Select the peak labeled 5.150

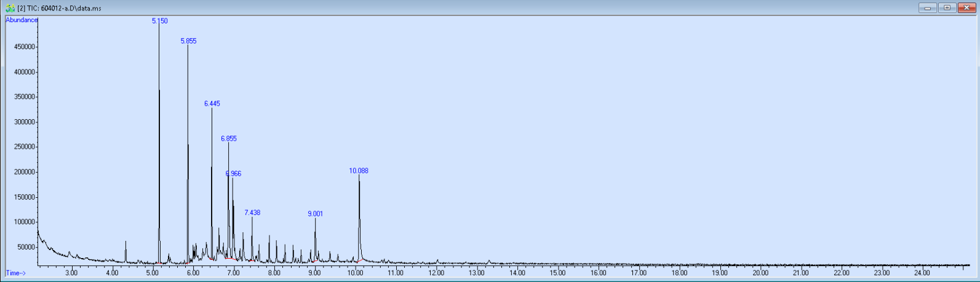(x=159, y=21)
